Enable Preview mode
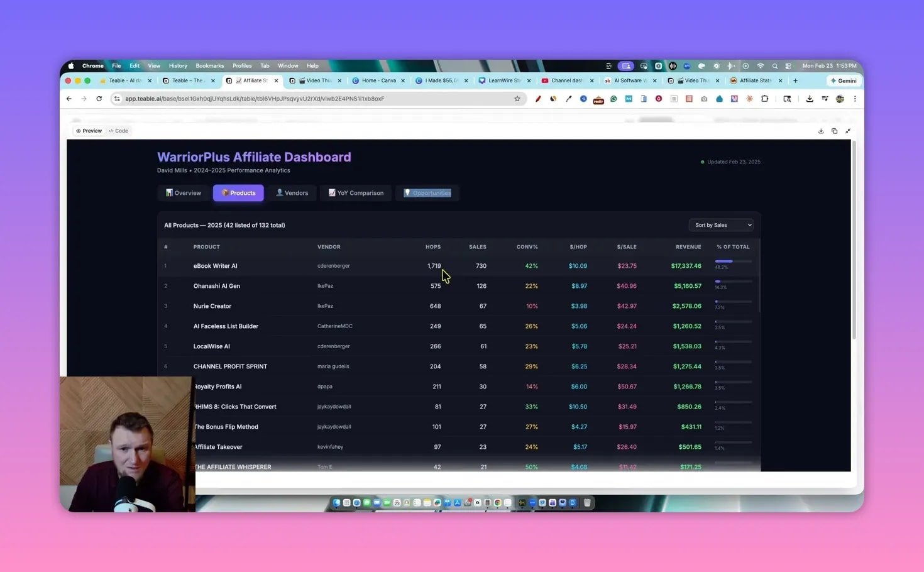Viewport: 924px width, 572px height. pyautogui.click(x=88, y=130)
